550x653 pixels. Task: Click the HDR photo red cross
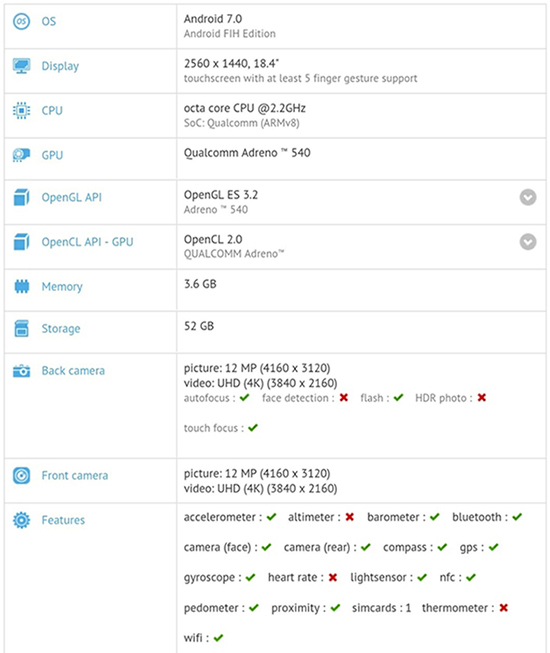tap(482, 398)
